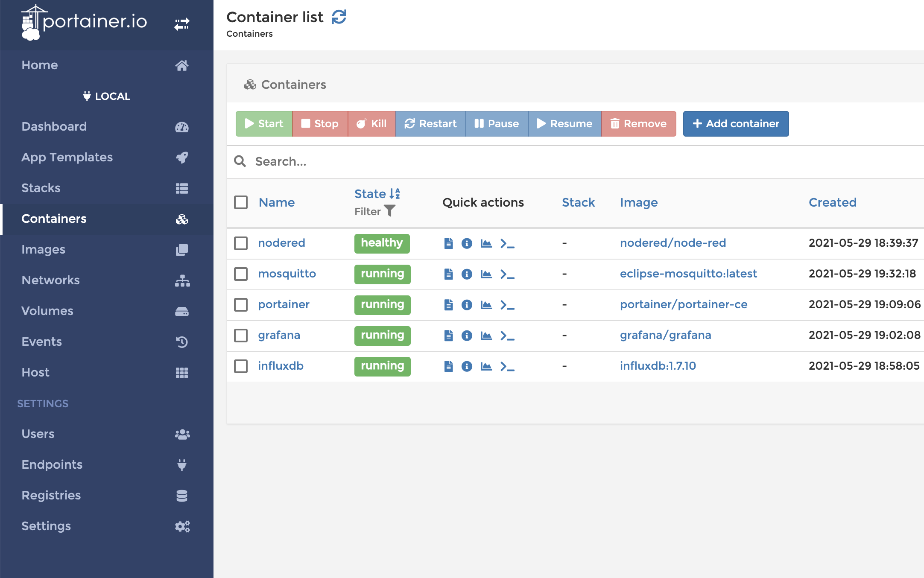
Task: Open App Templates in sidebar
Action: 107,157
